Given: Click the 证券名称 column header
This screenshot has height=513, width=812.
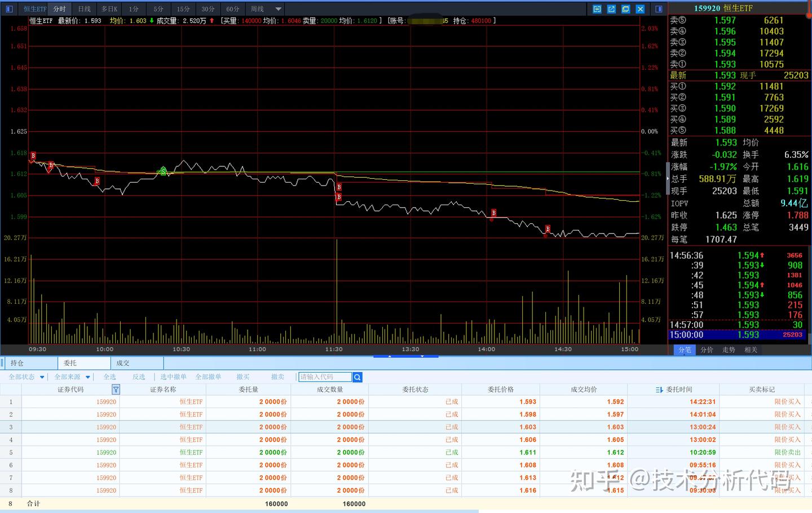Looking at the screenshot, I should click(x=163, y=390).
